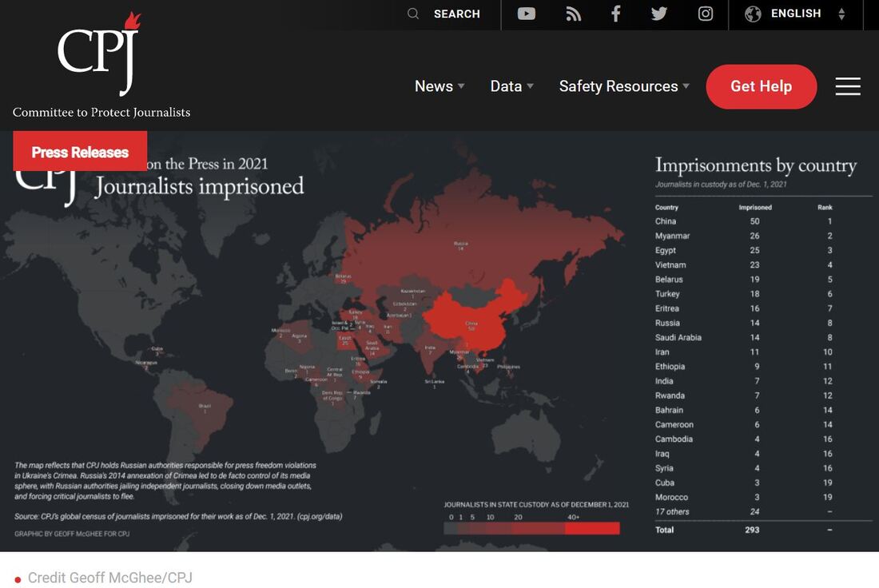Click the Belarus country entry

[x=669, y=280]
